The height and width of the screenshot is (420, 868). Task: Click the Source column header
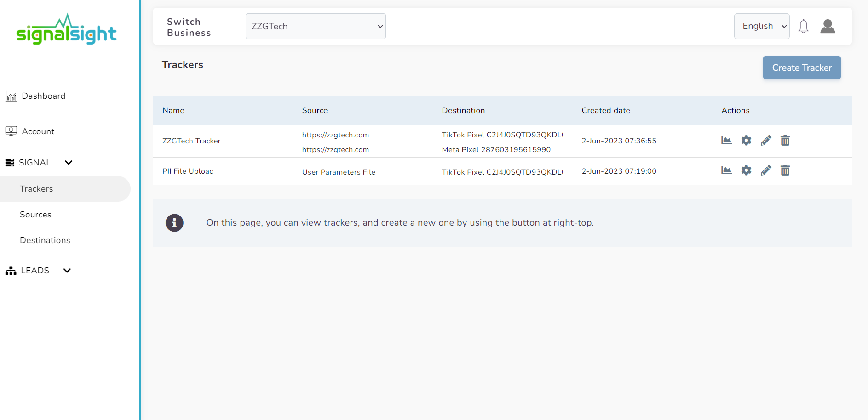click(315, 110)
